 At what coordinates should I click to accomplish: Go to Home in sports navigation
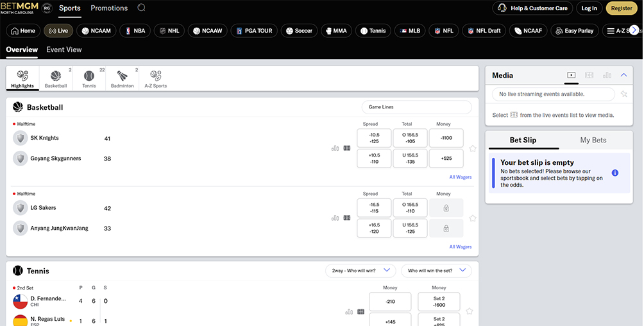click(x=23, y=31)
